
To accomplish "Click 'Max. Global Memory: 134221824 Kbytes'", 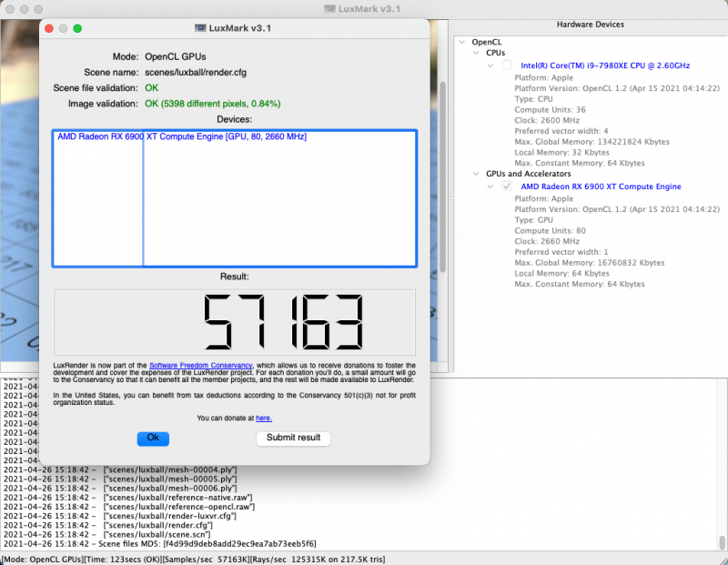I will (591, 142).
